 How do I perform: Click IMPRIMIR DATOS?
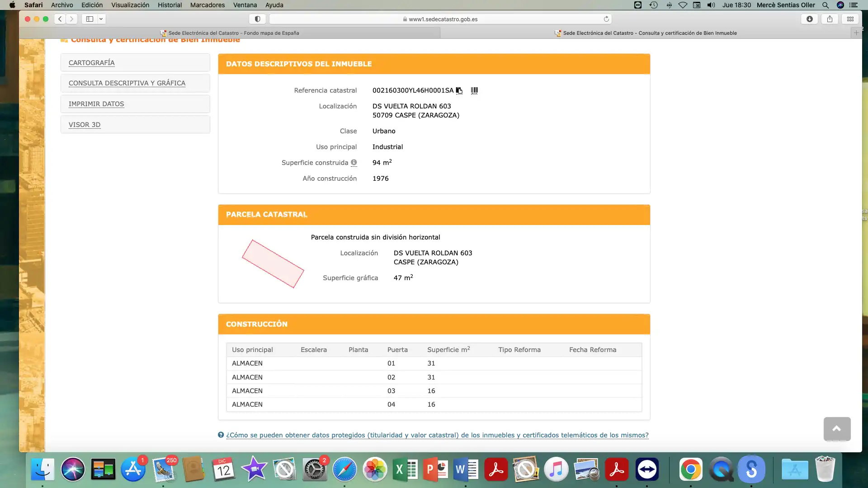point(96,104)
